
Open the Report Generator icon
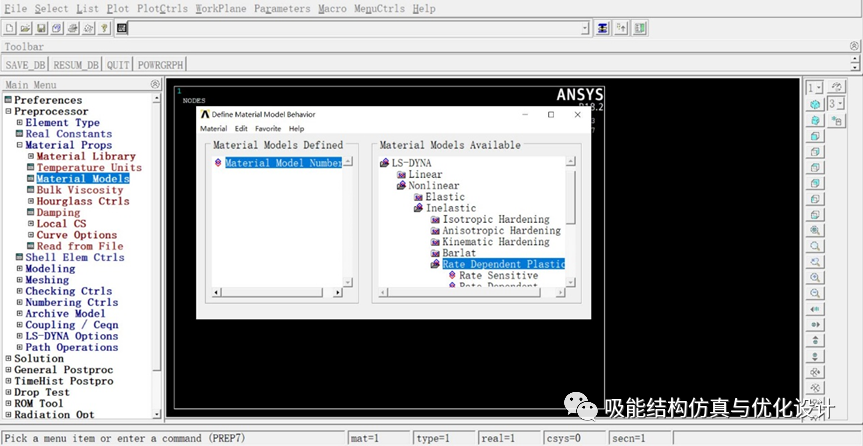[89, 28]
